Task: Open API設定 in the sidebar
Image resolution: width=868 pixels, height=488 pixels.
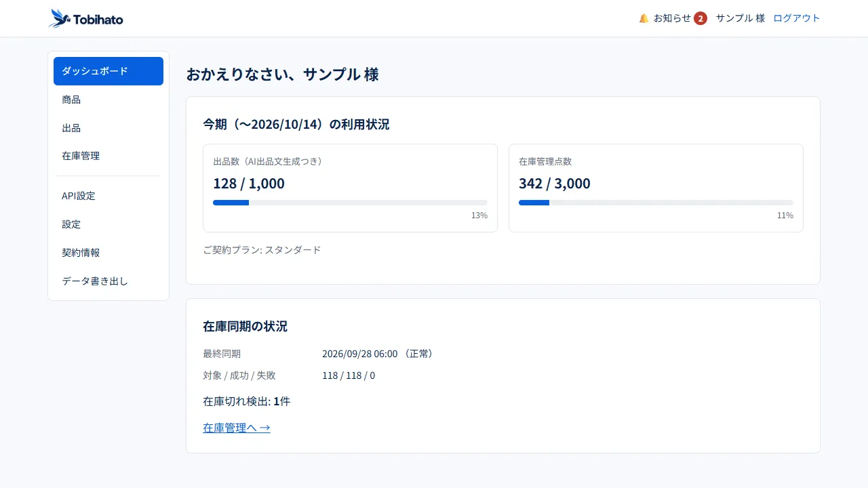Action: coord(108,196)
